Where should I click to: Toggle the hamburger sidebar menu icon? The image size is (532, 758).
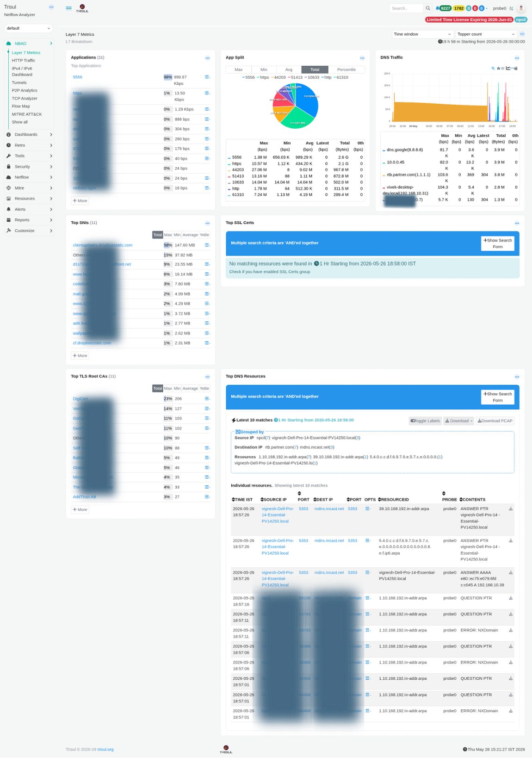point(68,8)
